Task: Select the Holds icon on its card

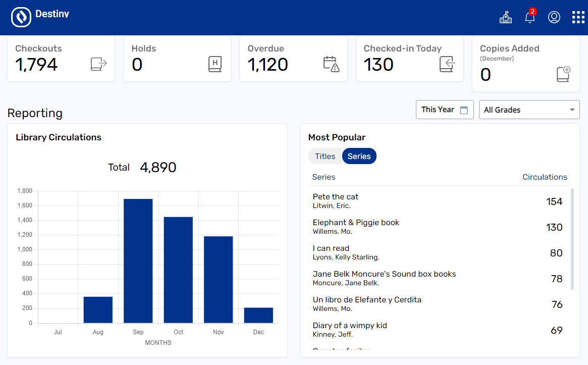Action: pyautogui.click(x=215, y=64)
